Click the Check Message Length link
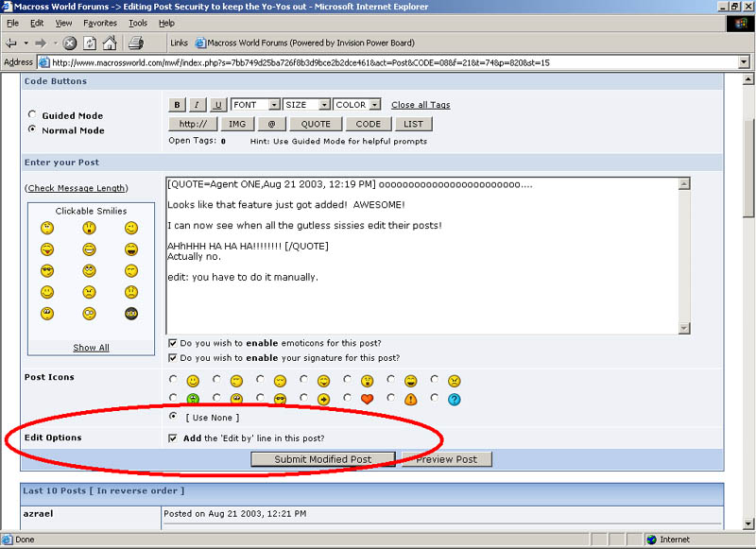The width and height of the screenshot is (756, 549). [x=77, y=188]
